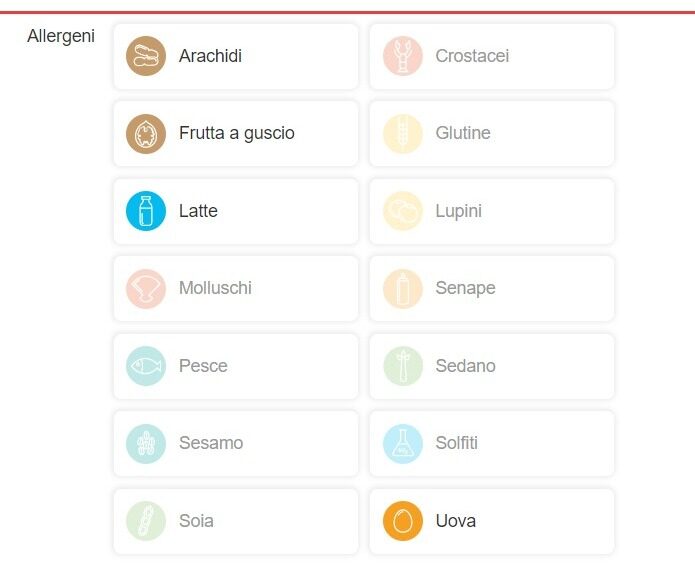Viewport: 695px width, 572px height.
Task: Click the Allergeni section label
Action: [61, 36]
